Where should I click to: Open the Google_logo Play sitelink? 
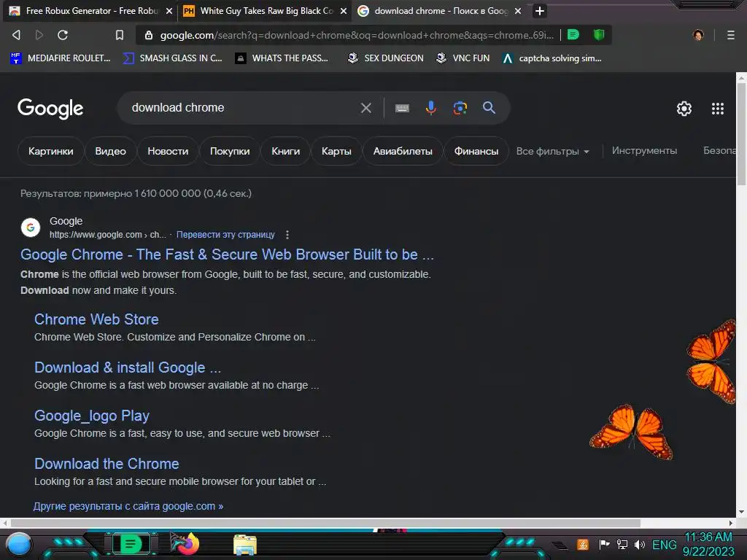click(x=92, y=416)
